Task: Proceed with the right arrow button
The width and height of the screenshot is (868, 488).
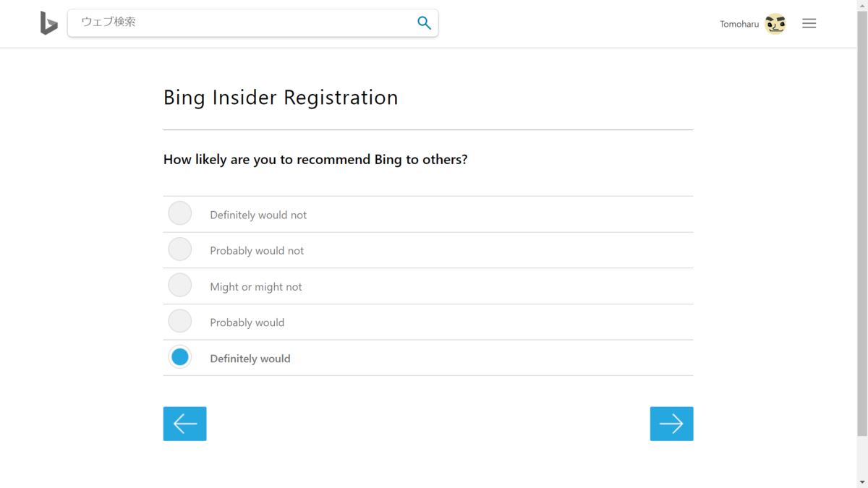Action: click(671, 424)
